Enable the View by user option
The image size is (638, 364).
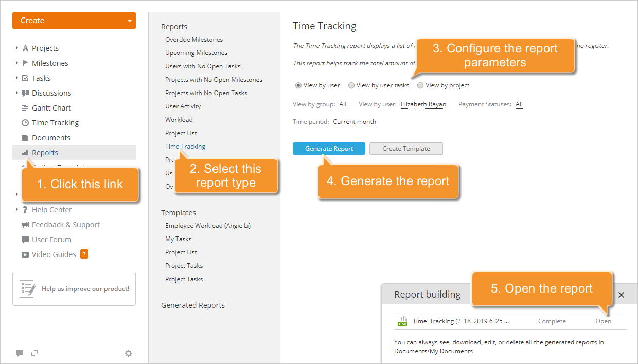[x=299, y=85]
